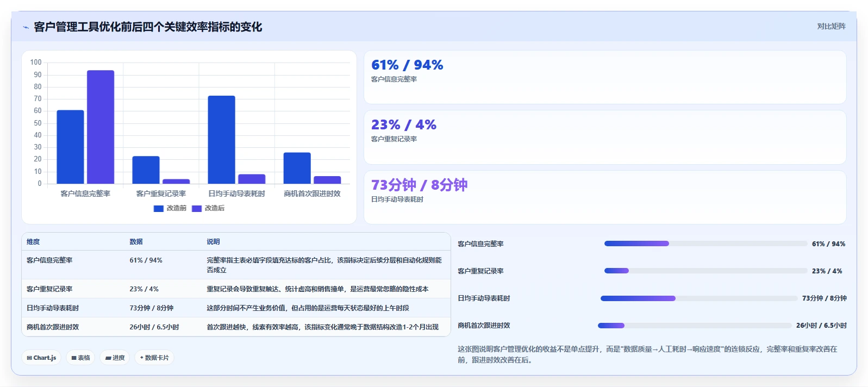Click the 61% / 94% data card
The width and height of the screenshot is (868, 387).
click(605, 77)
